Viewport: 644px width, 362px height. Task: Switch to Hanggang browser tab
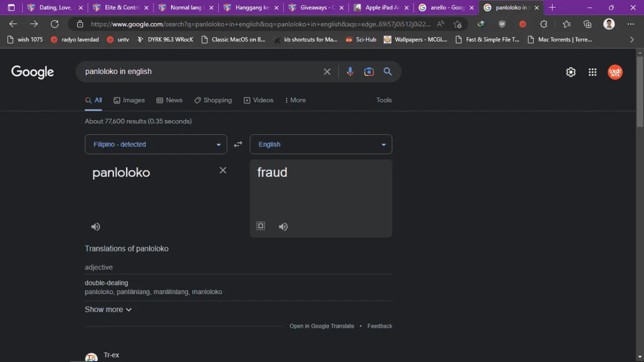coord(250,8)
